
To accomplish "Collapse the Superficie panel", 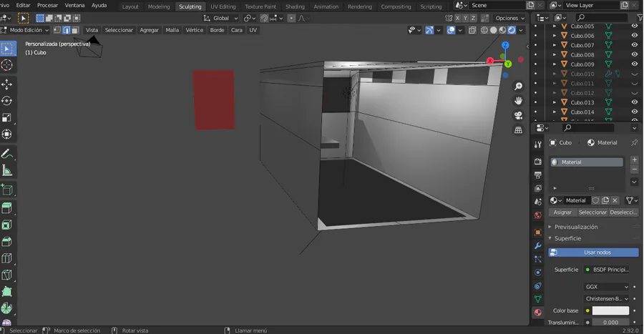I will 550,238.
